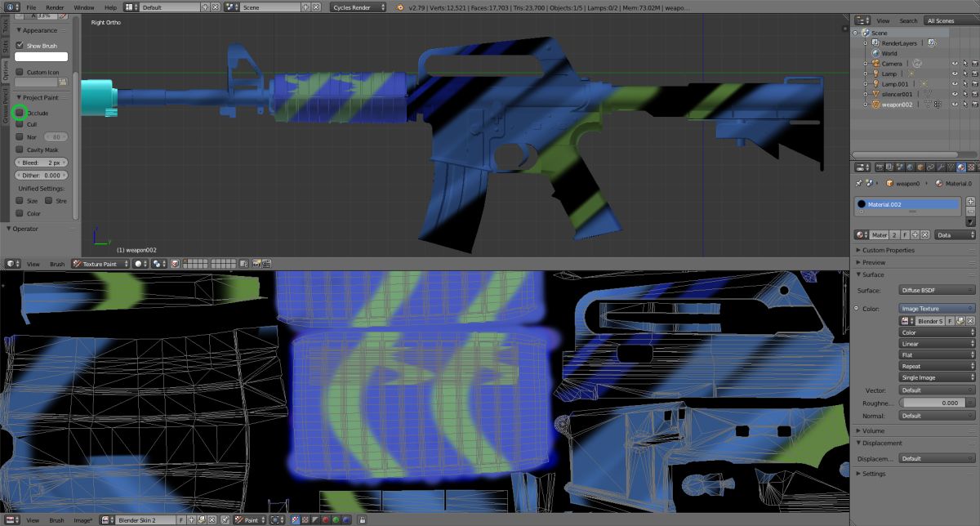Toggle unified Size checkbox
The height and width of the screenshot is (526, 980).
pyautogui.click(x=20, y=201)
